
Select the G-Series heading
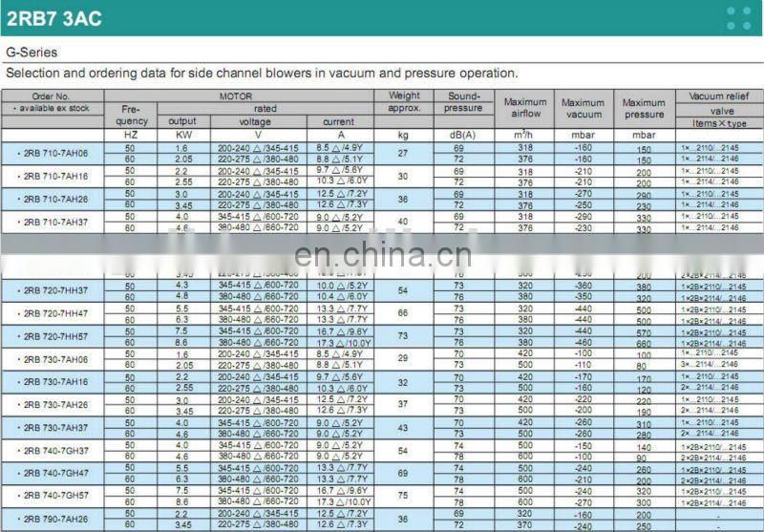point(32,53)
